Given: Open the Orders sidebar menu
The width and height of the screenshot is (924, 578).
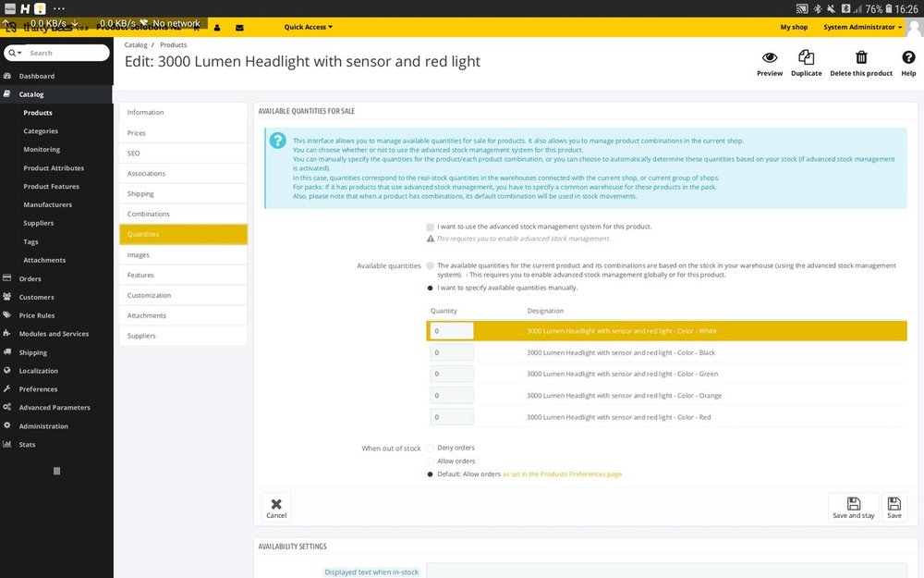Looking at the screenshot, I should point(30,278).
